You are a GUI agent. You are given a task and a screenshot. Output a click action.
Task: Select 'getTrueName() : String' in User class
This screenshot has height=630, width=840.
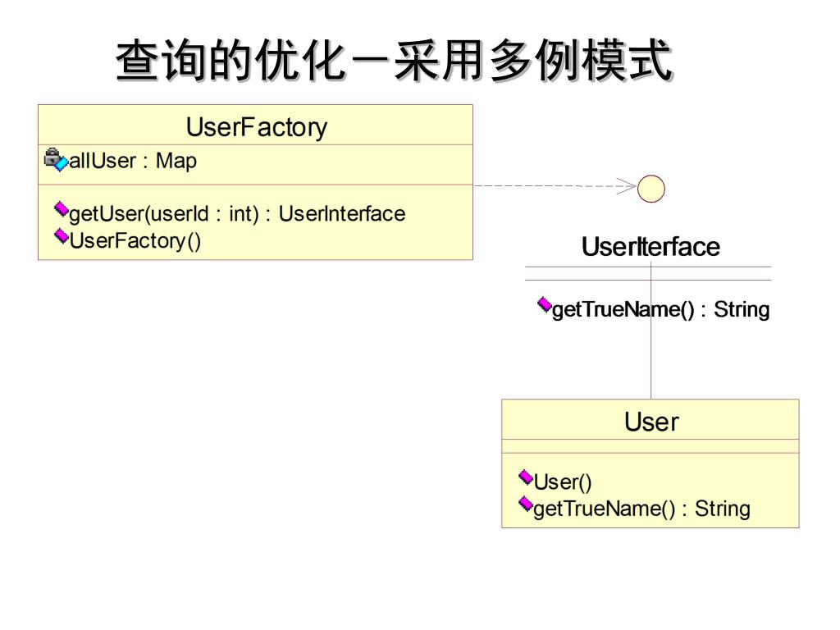(x=641, y=509)
